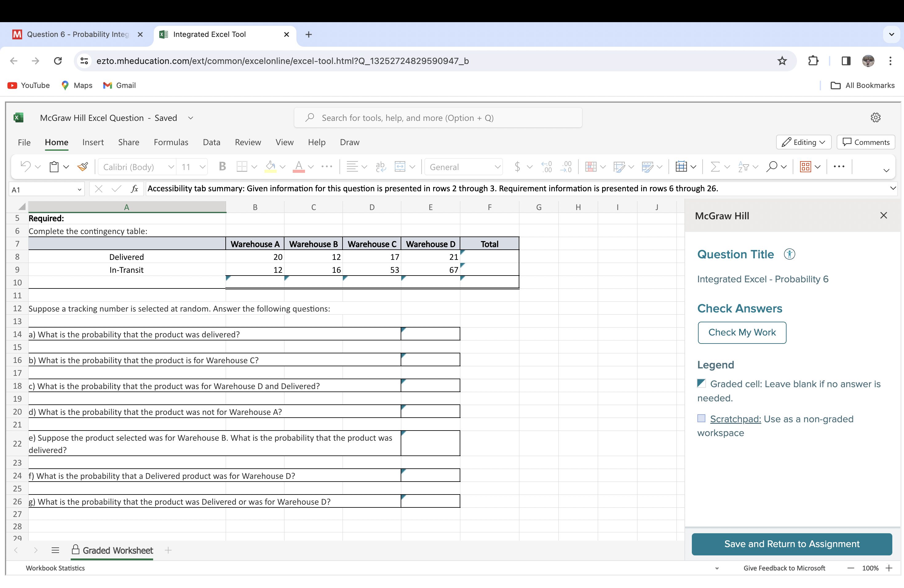Viewport: 904px width, 588px height.
Task: Click the search for tools field
Action: [438, 118]
